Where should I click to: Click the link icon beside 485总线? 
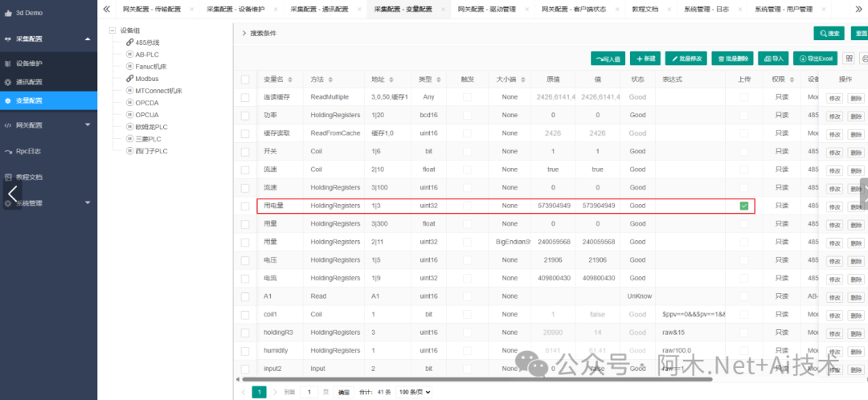[129, 42]
